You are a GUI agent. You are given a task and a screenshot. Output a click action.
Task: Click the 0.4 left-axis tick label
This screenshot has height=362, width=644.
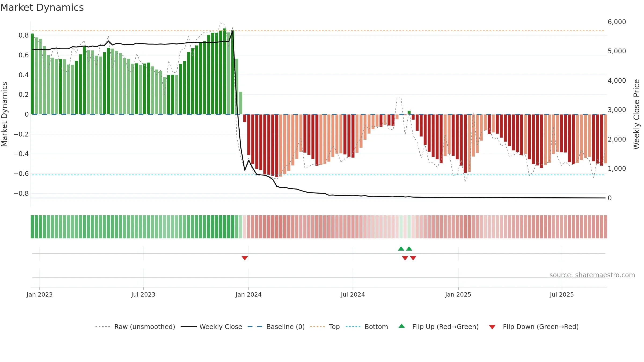[x=24, y=75]
